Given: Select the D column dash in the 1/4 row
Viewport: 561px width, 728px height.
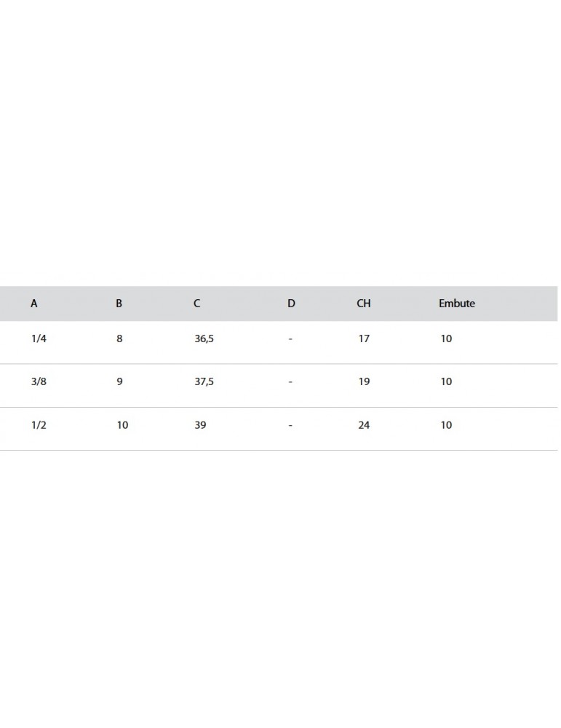Looking at the screenshot, I should [290, 339].
